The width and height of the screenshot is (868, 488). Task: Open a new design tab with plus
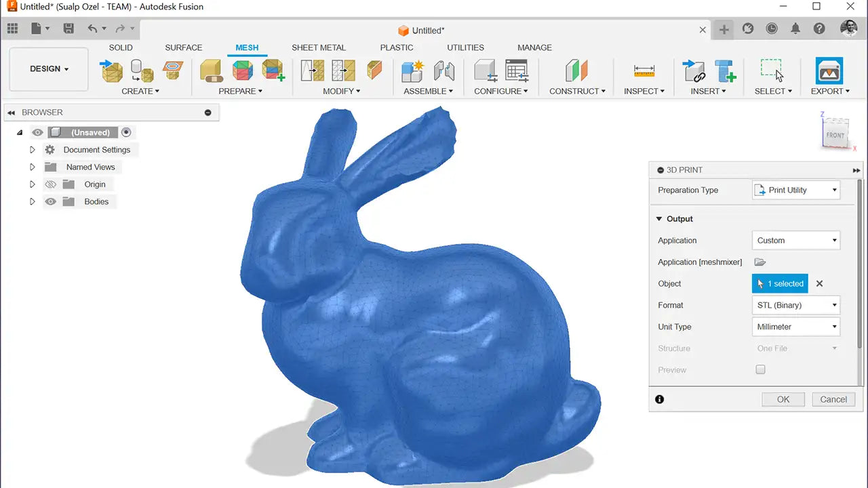[724, 29]
